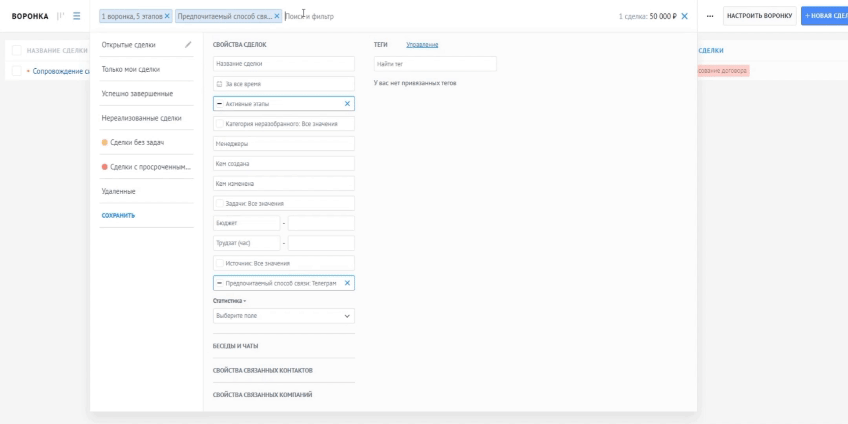Click 'Сохранить' to save the filter

click(118, 215)
